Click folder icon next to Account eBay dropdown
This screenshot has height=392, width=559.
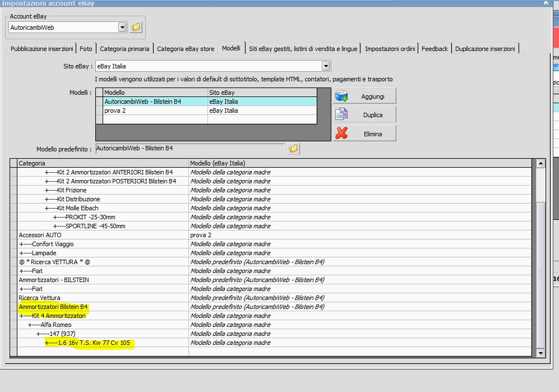[136, 27]
